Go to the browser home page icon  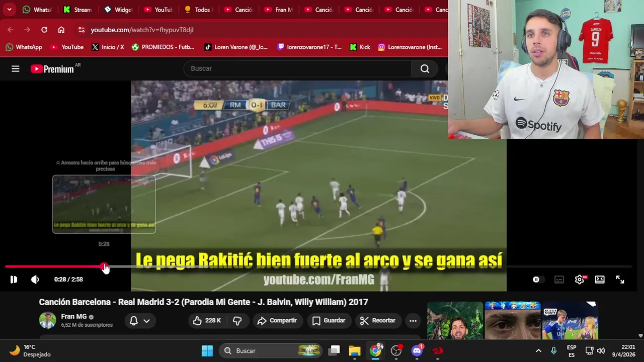tap(61, 30)
